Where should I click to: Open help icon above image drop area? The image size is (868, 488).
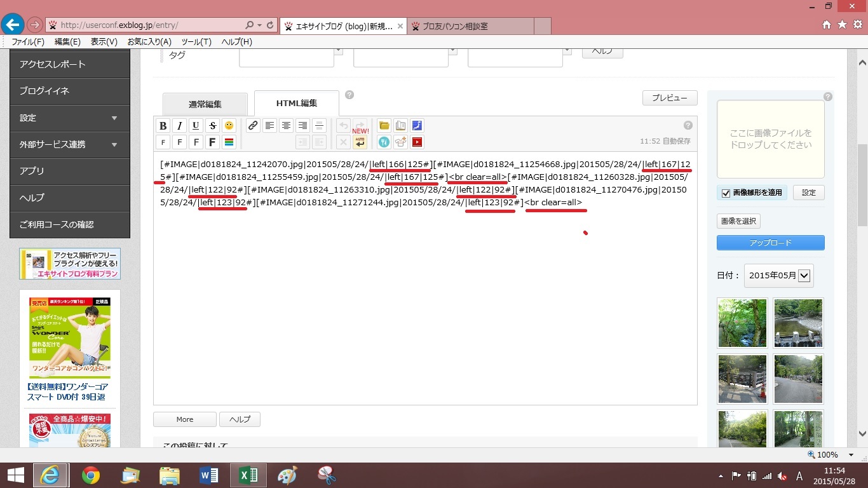click(827, 97)
